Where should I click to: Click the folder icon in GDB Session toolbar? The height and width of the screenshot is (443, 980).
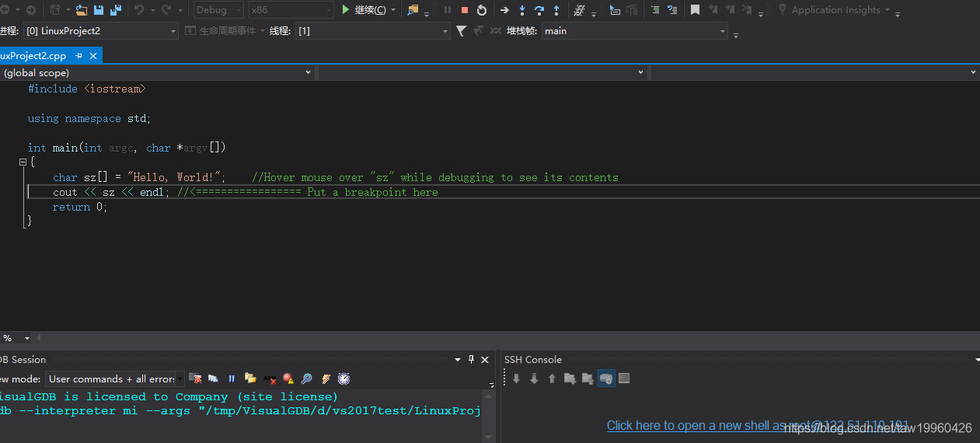250,378
